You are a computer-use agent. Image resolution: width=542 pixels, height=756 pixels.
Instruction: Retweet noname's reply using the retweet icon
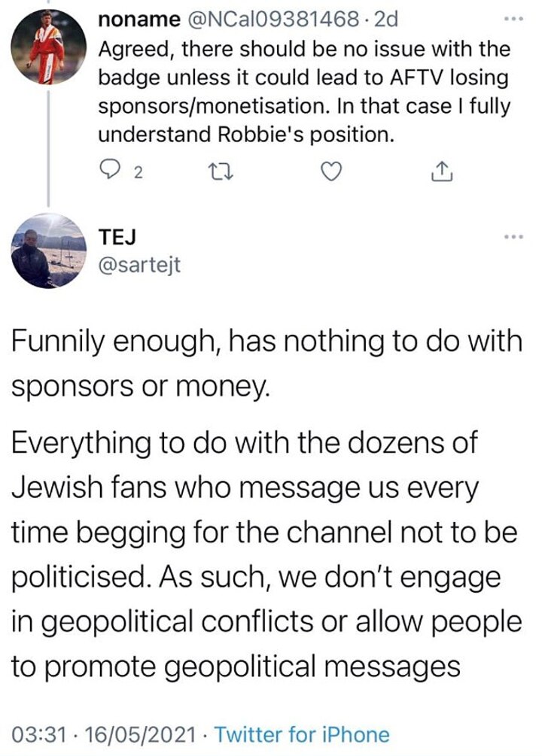[220, 173]
